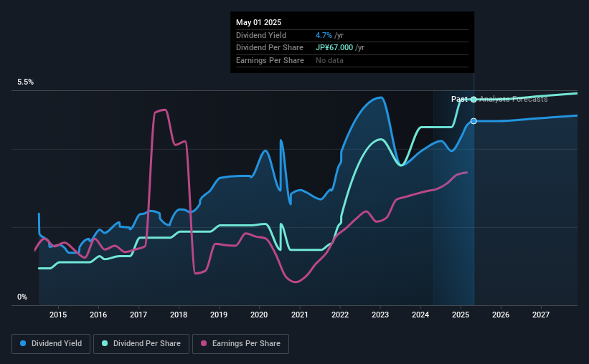This screenshot has height=364, width=589.
Task: Click the Past label on chart
Action: 459,99
